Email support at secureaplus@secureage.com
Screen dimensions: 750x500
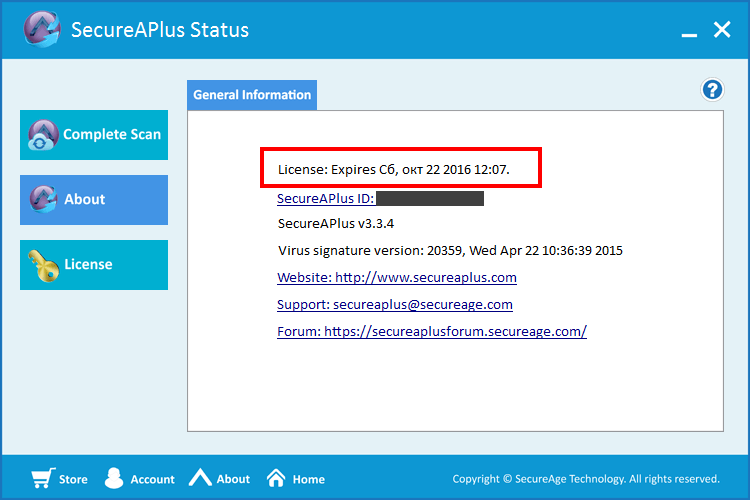click(395, 304)
